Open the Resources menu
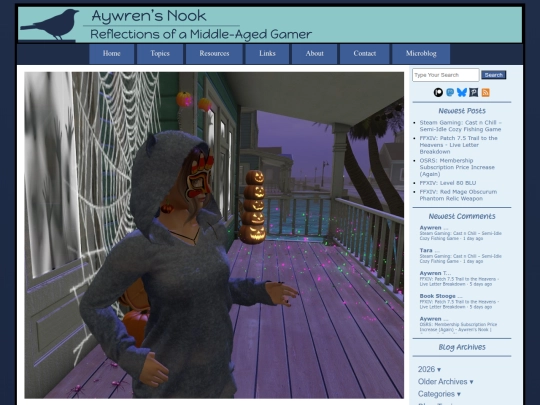Image resolution: width=540 pixels, height=405 pixels. pyautogui.click(x=214, y=54)
